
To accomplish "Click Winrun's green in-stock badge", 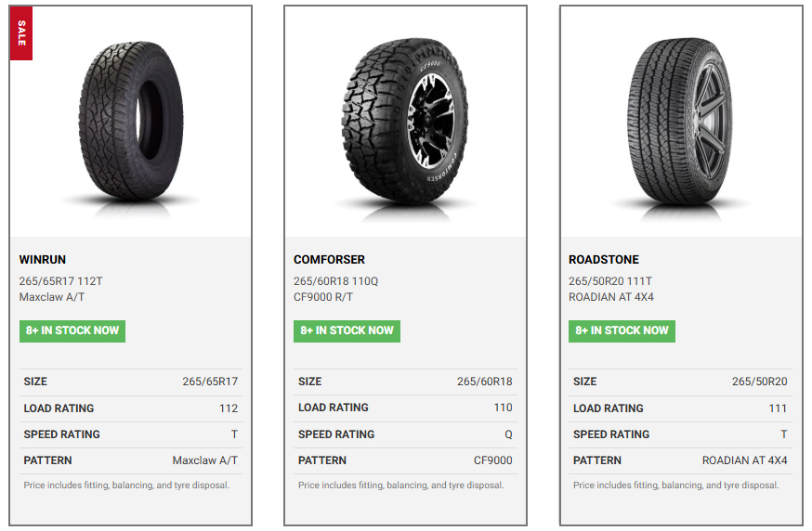I will click(72, 330).
